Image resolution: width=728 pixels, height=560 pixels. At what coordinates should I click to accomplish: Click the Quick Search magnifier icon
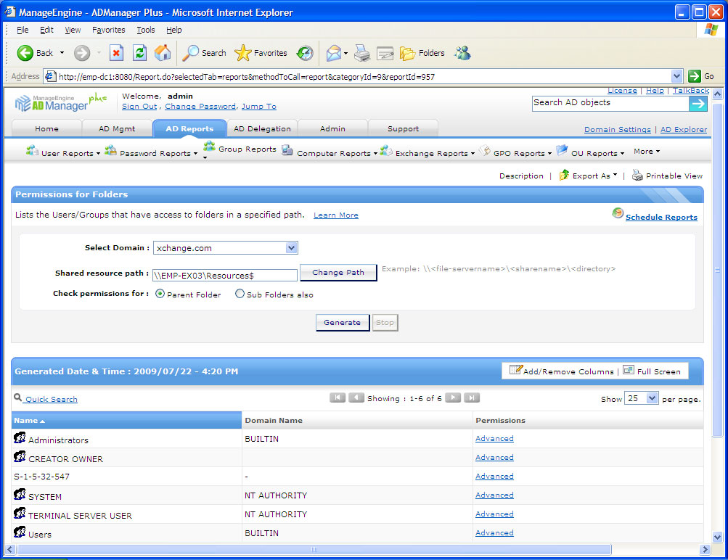[18, 398]
